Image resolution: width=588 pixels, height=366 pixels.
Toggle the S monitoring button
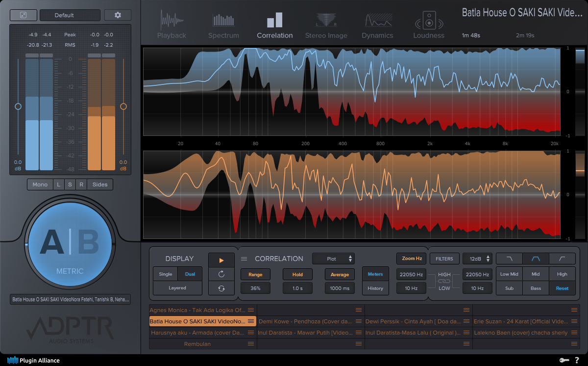pyautogui.click(x=70, y=184)
